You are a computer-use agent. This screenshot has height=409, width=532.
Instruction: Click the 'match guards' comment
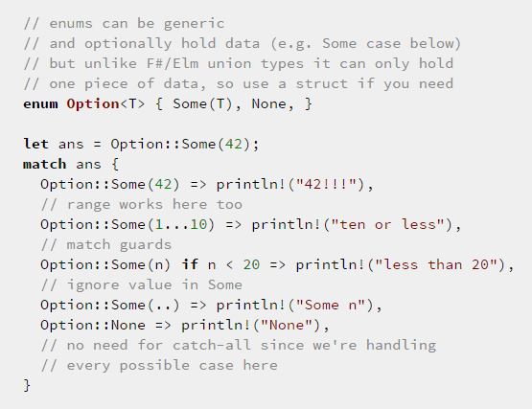click(106, 245)
